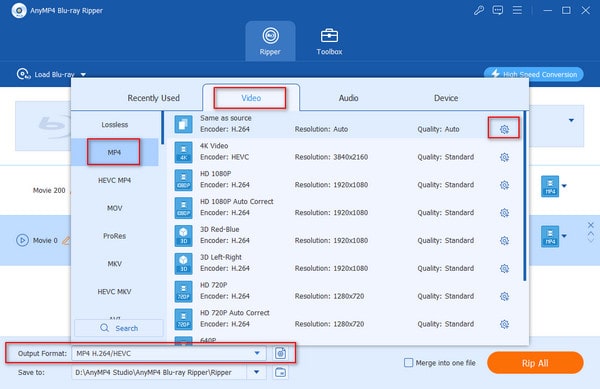The image size is (600, 389).
Task: Open settings gear for Same as source
Action: (x=504, y=129)
